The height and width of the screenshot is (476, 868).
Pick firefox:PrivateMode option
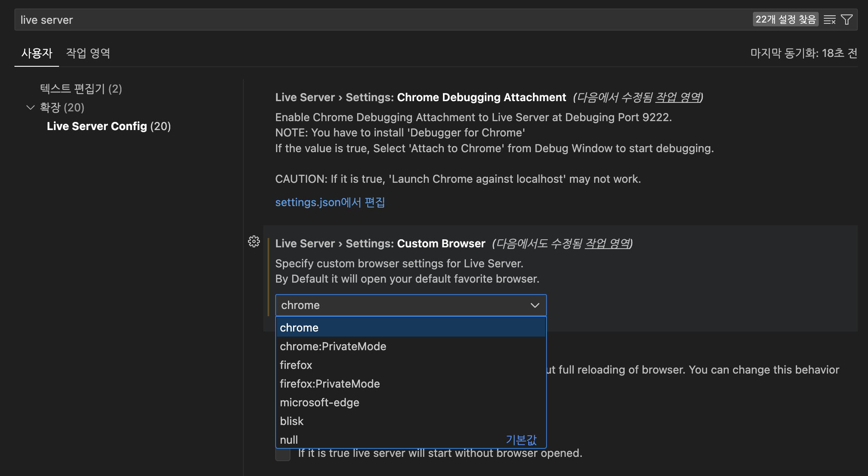click(x=330, y=384)
